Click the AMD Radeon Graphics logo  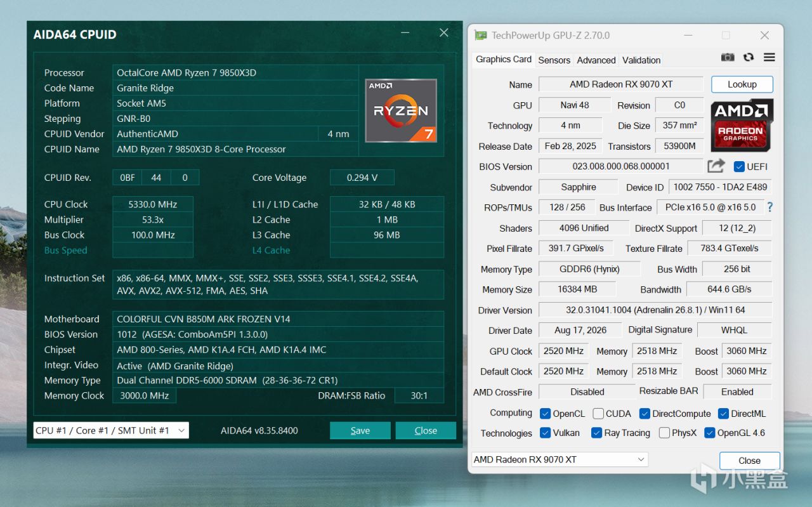(x=742, y=124)
